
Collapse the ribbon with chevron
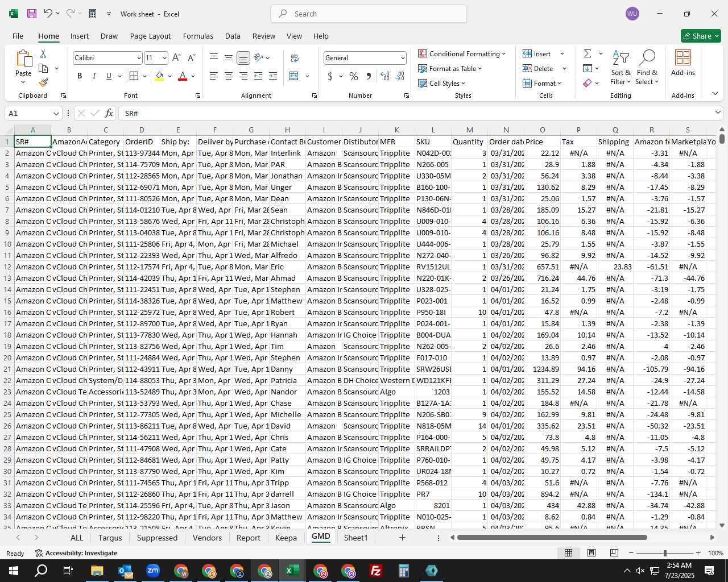[x=715, y=94]
